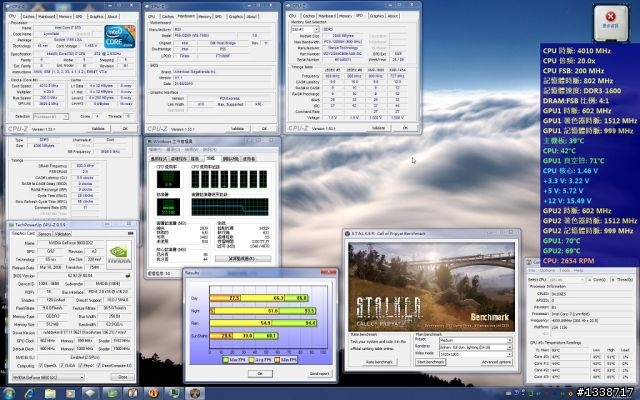Click Max FPS legend swatch in Results
640x400 pixels.
click(226, 360)
